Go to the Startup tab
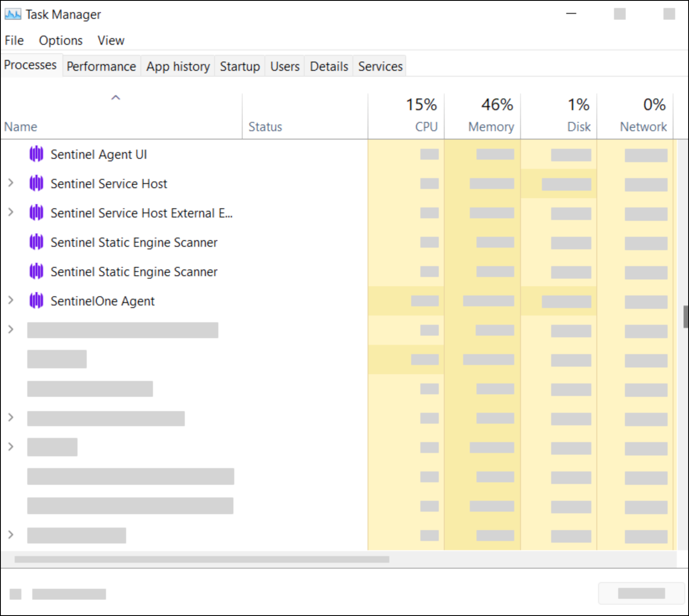Screen dimensions: 689x616 (x=240, y=67)
